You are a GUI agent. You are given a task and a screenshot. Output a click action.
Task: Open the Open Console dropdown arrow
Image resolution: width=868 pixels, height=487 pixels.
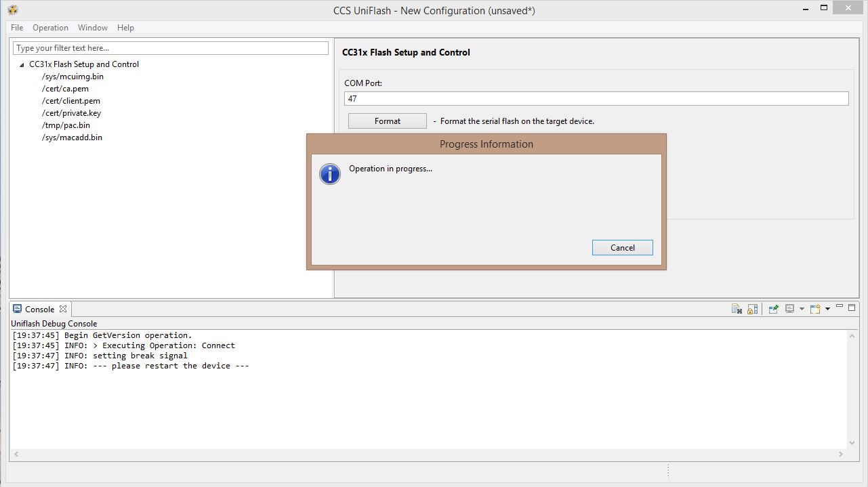click(x=827, y=309)
